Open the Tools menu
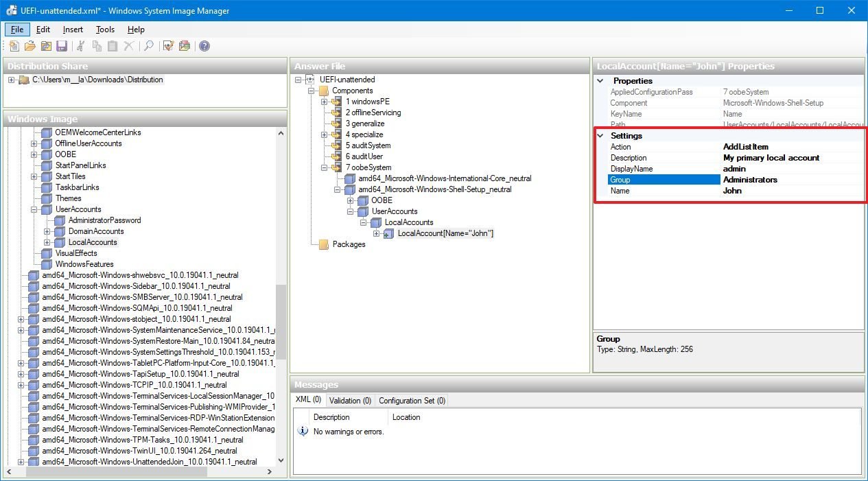The image size is (868, 481). coord(105,30)
